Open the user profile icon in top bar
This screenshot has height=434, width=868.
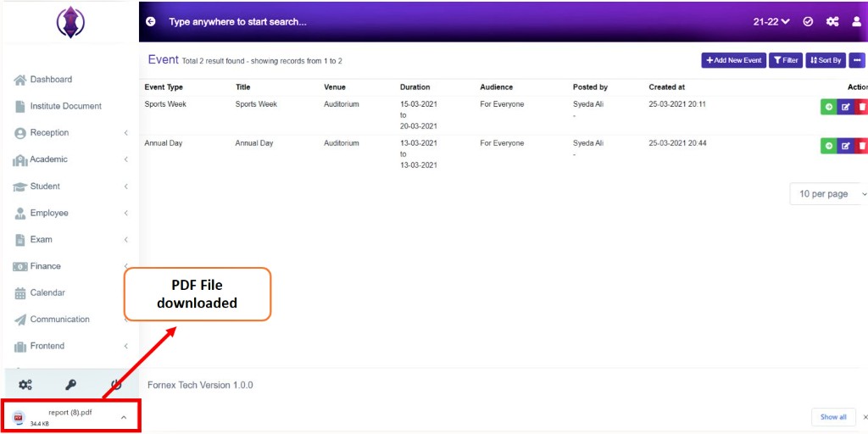pos(856,21)
